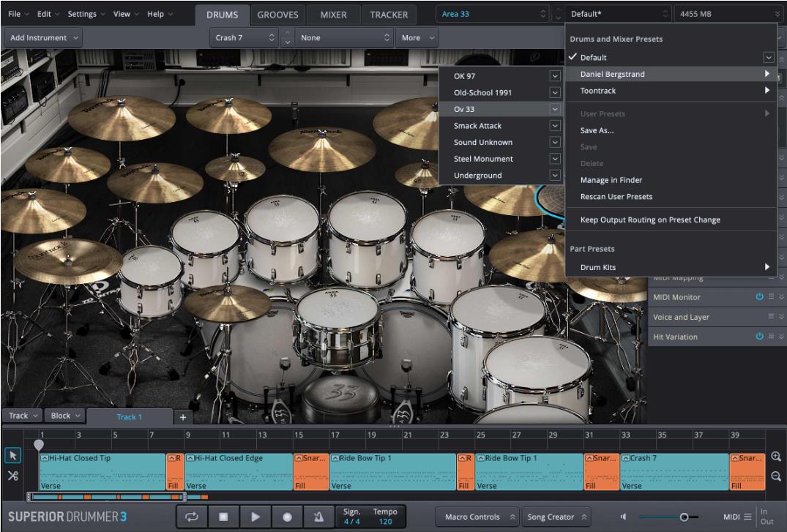Toggle the Hit Variation power switch
787x532 pixels.
[x=759, y=337]
